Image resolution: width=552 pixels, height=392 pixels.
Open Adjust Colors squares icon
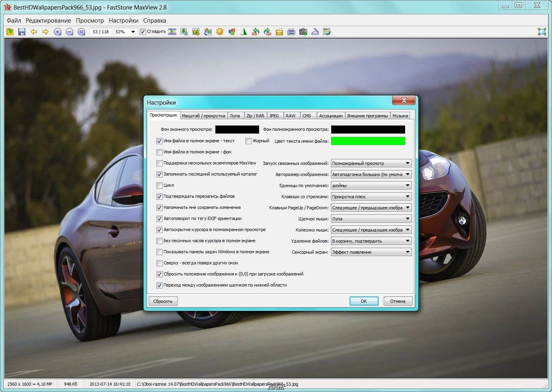pyautogui.click(x=232, y=32)
